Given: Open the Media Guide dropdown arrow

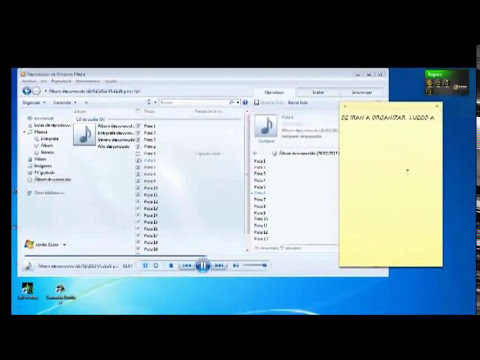Looking at the screenshot, I should point(64,245).
